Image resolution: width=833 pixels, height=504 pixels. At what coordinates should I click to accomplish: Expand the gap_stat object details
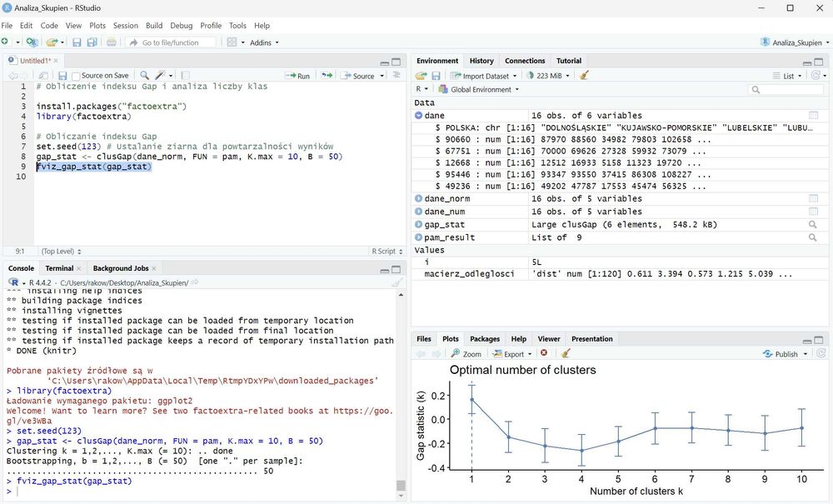pyautogui.click(x=419, y=225)
